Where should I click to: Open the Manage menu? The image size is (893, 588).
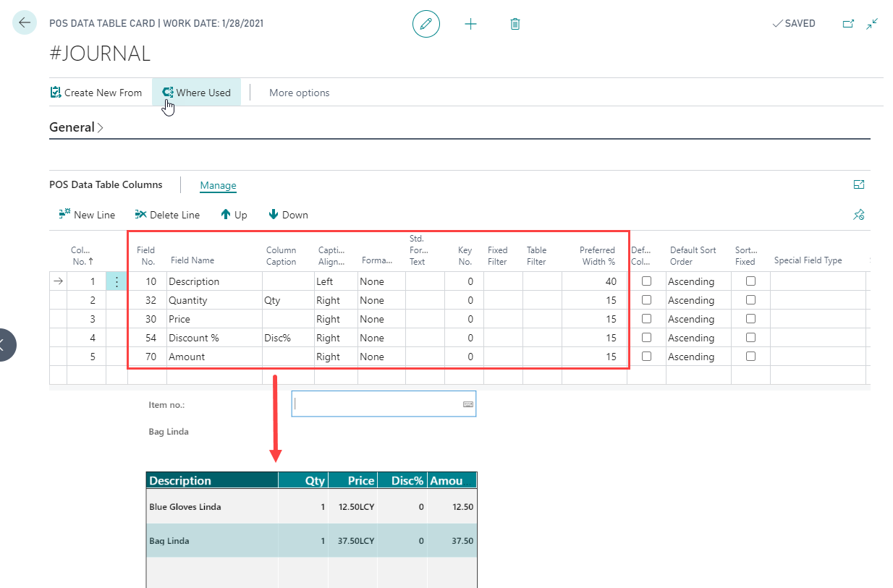[218, 185]
